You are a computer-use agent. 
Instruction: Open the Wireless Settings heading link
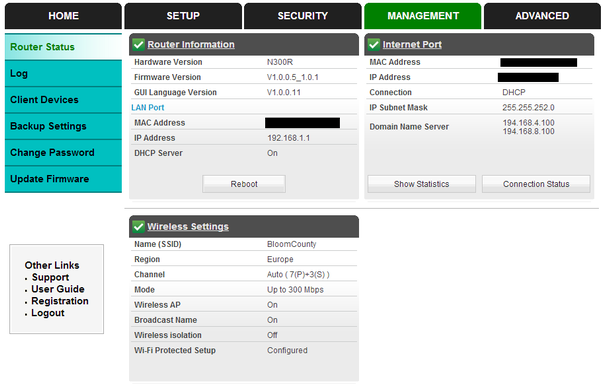pyautogui.click(x=188, y=226)
